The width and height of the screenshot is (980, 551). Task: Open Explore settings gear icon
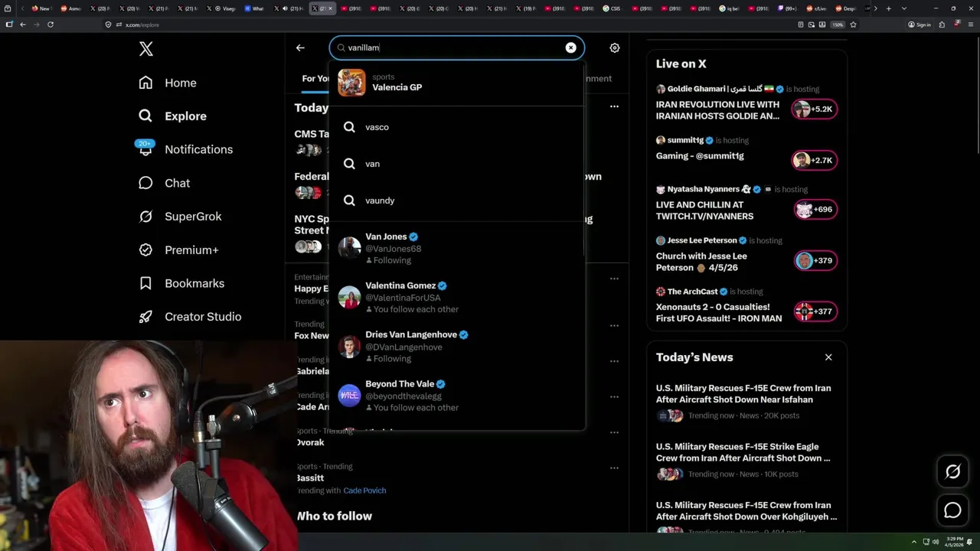pyautogui.click(x=615, y=47)
